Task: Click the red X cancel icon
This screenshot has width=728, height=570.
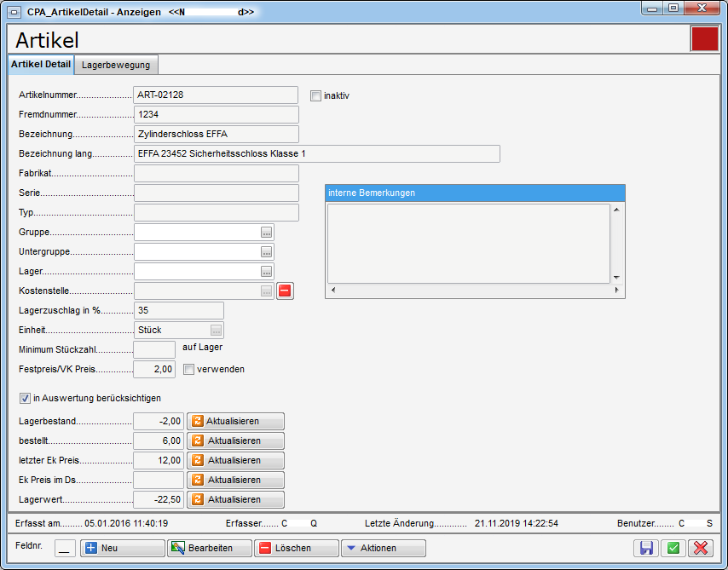Action: pyautogui.click(x=701, y=549)
